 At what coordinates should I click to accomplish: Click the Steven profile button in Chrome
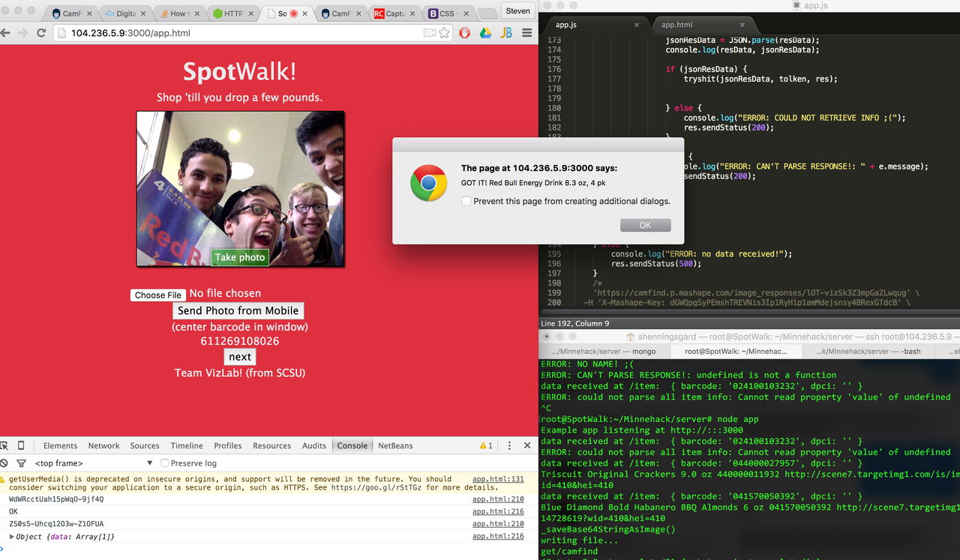pos(517,10)
